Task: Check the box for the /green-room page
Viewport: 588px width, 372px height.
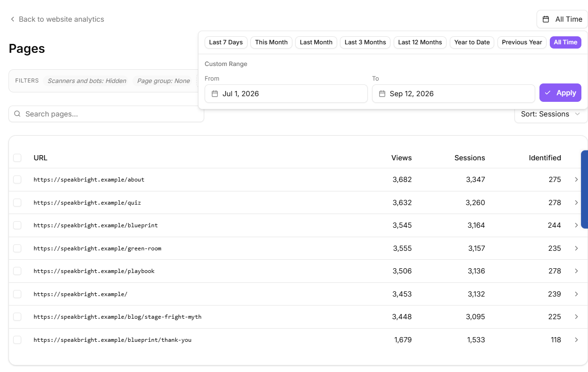Action: [x=17, y=248]
